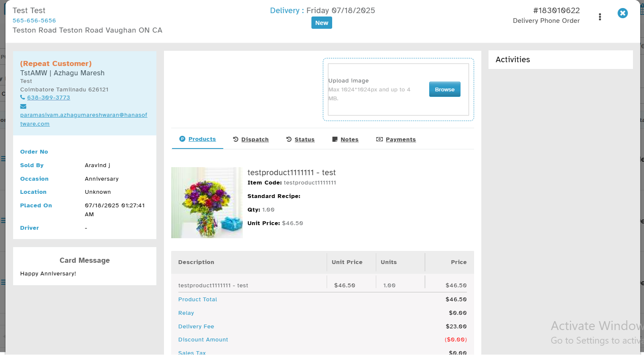
Task: Click Sold By value Aravind j
Action: (x=97, y=165)
